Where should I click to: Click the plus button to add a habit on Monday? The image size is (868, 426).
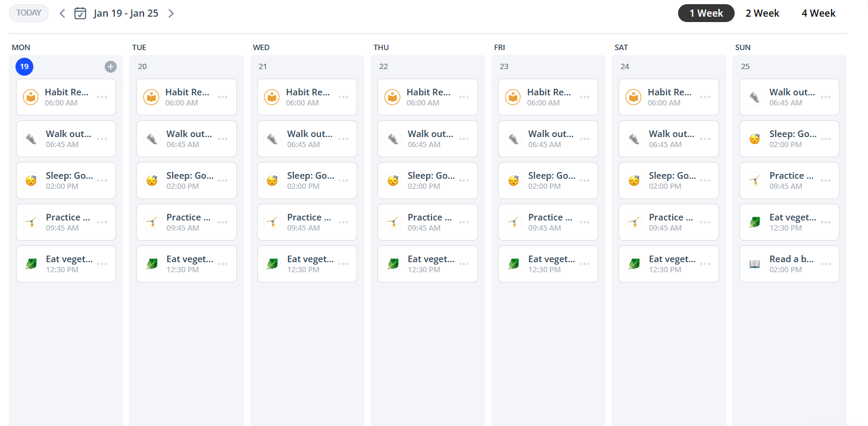pyautogui.click(x=110, y=66)
